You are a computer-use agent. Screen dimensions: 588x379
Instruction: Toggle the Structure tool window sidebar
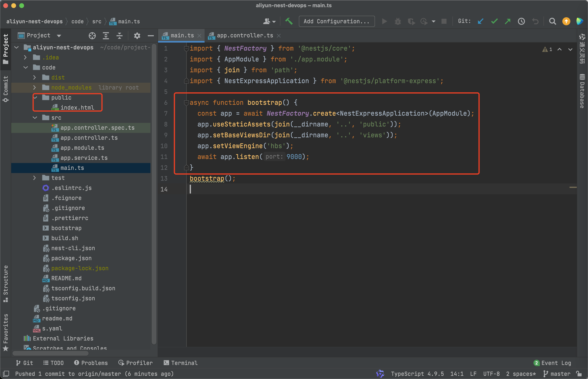click(x=6, y=283)
